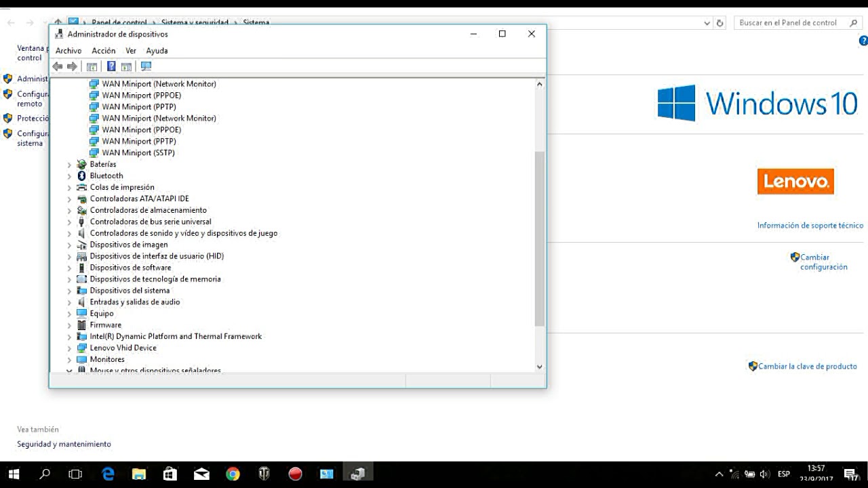Click the Controladoras ATA/ATAPI IDE icon

pyautogui.click(x=82, y=199)
